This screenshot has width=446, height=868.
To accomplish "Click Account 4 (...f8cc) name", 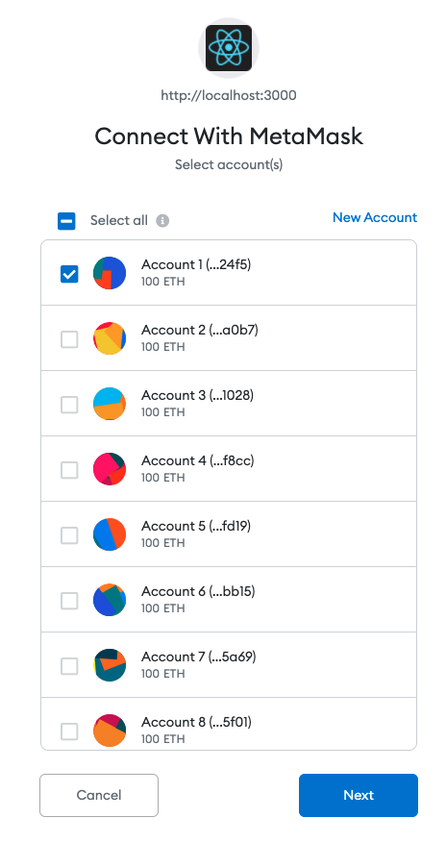I will click(198, 460).
